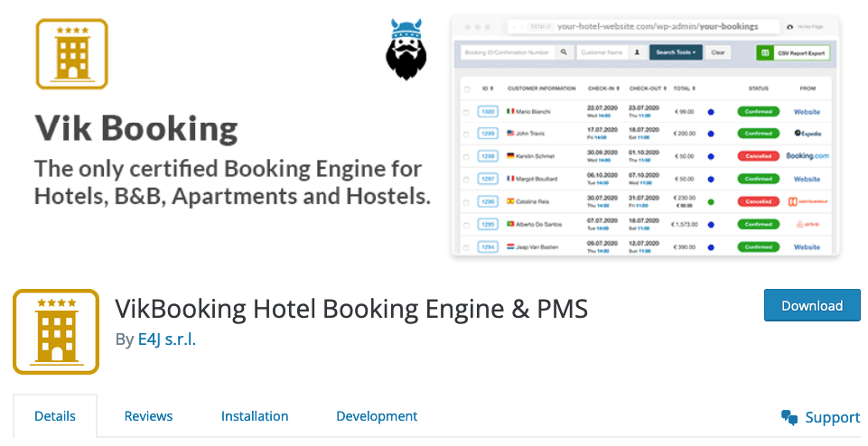Open booking ID 1299 badge
868x446 pixels.
pos(488,134)
